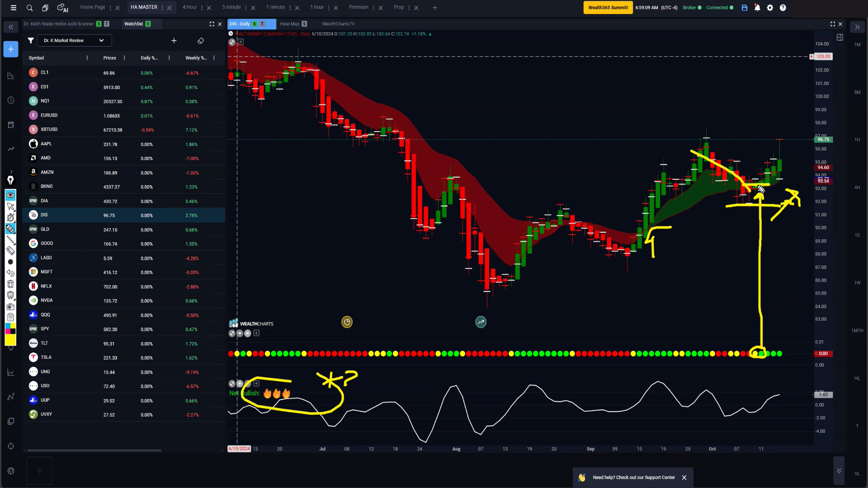This screenshot has height=488, width=868.
Task: Open the Support Center help link
Action: (634, 478)
